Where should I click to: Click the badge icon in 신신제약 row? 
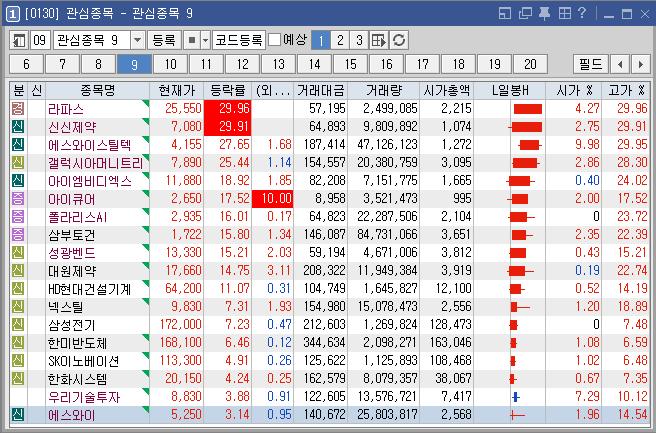point(18,127)
